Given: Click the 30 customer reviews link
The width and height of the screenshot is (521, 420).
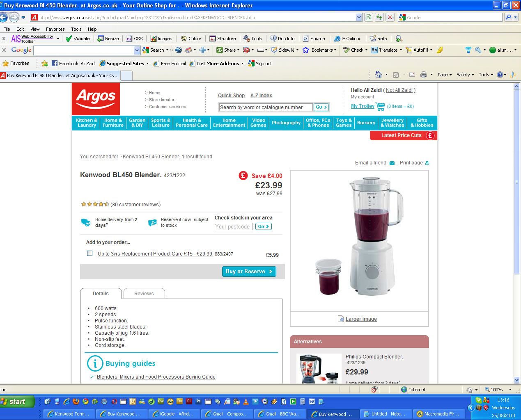Looking at the screenshot, I should pyautogui.click(x=135, y=205).
